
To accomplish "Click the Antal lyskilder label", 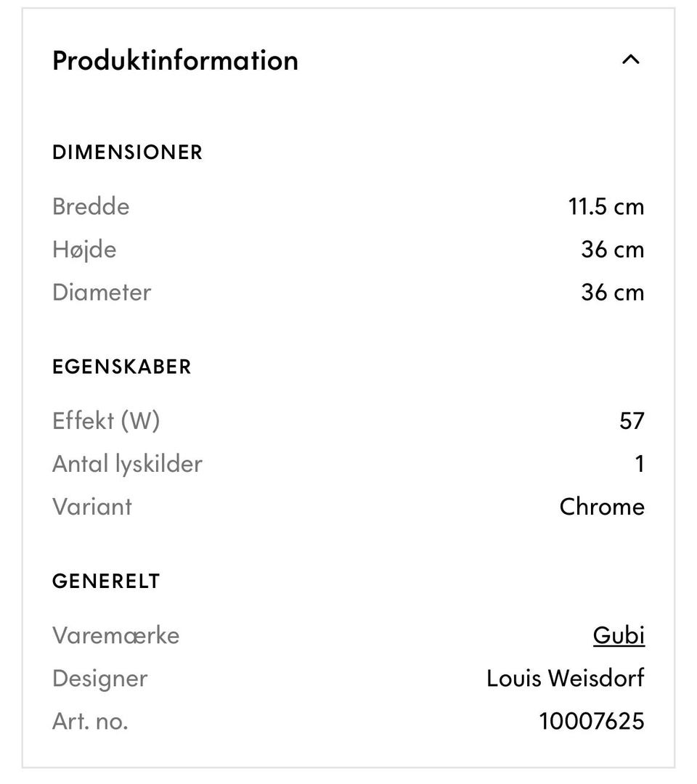I will pos(127,464).
